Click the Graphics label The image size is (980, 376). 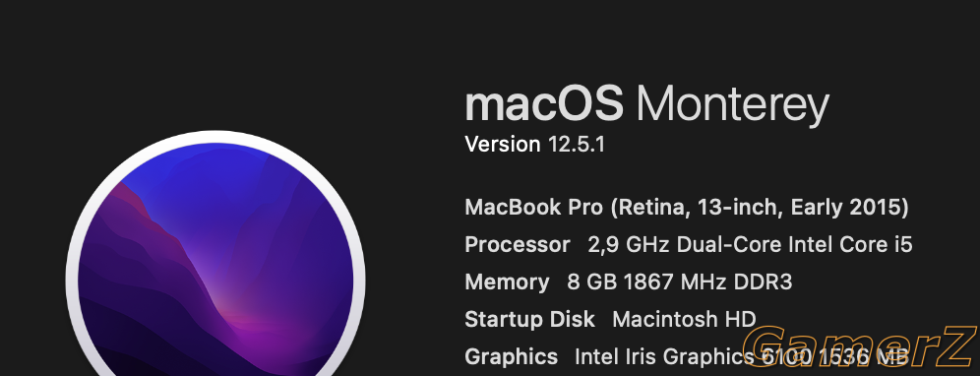[x=512, y=357]
